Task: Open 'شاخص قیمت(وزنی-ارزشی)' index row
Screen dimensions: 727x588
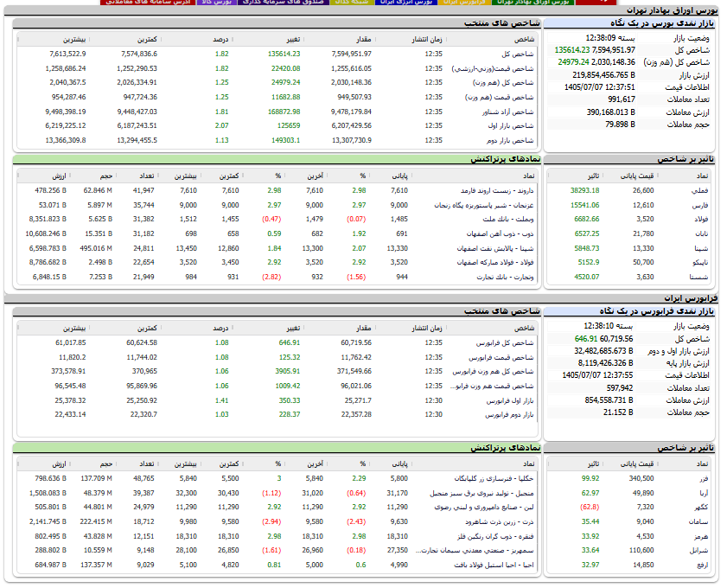Action: tap(277, 68)
